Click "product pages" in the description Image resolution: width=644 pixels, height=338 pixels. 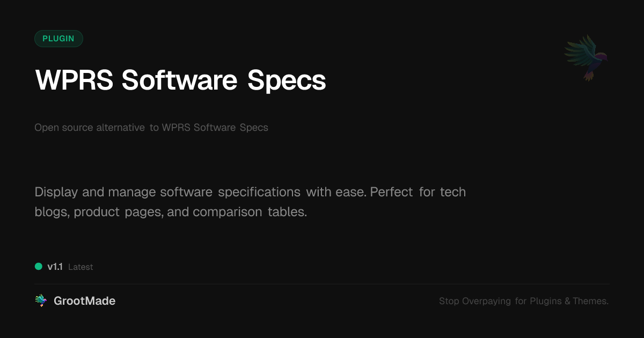click(118, 212)
